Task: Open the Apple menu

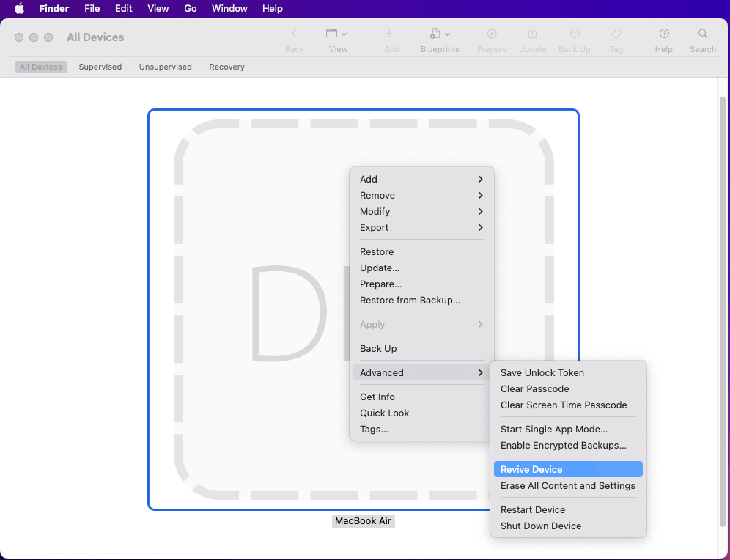Action: [20, 9]
